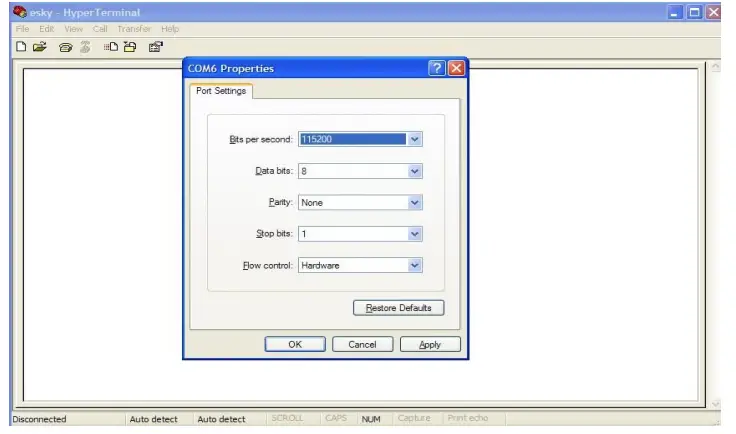Close the HyperTerminal window

(x=713, y=12)
